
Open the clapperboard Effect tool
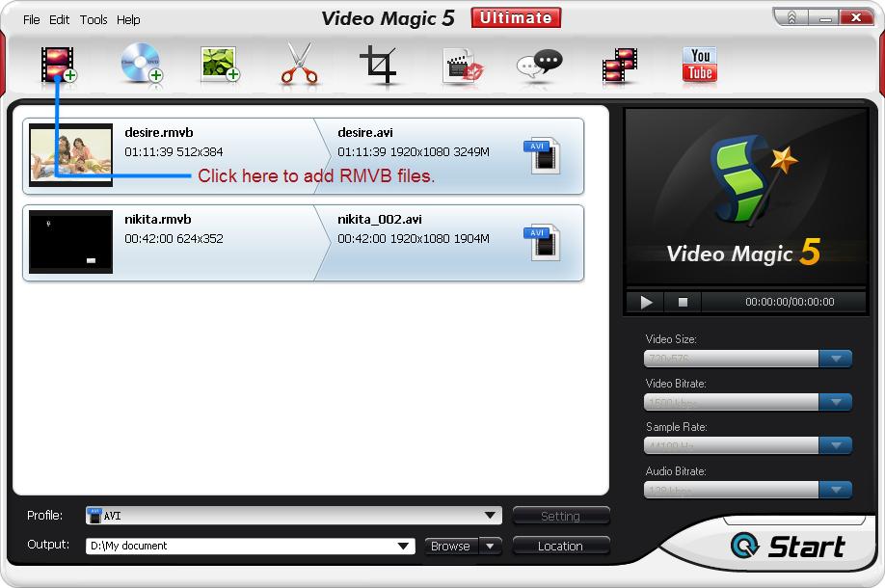pyautogui.click(x=463, y=67)
